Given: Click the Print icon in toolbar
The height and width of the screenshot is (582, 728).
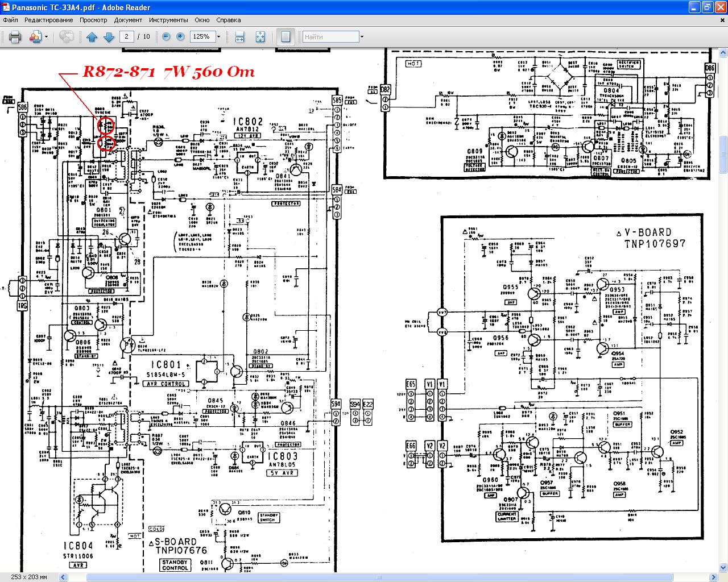Looking at the screenshot, I should click(x=15, y=37).
